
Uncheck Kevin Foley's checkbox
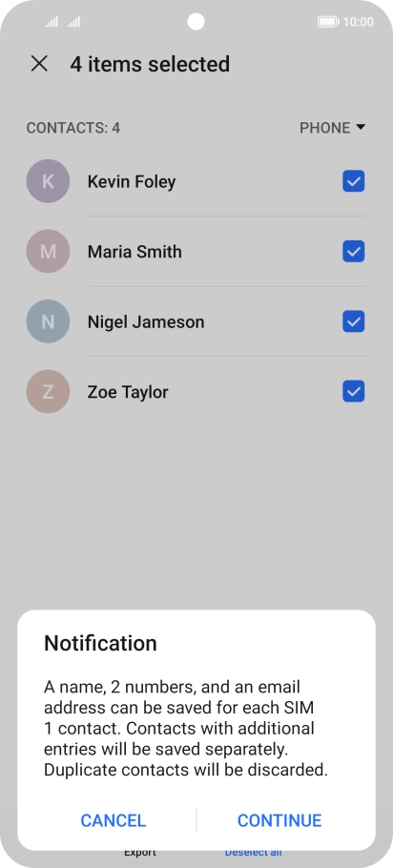[353, 181]
